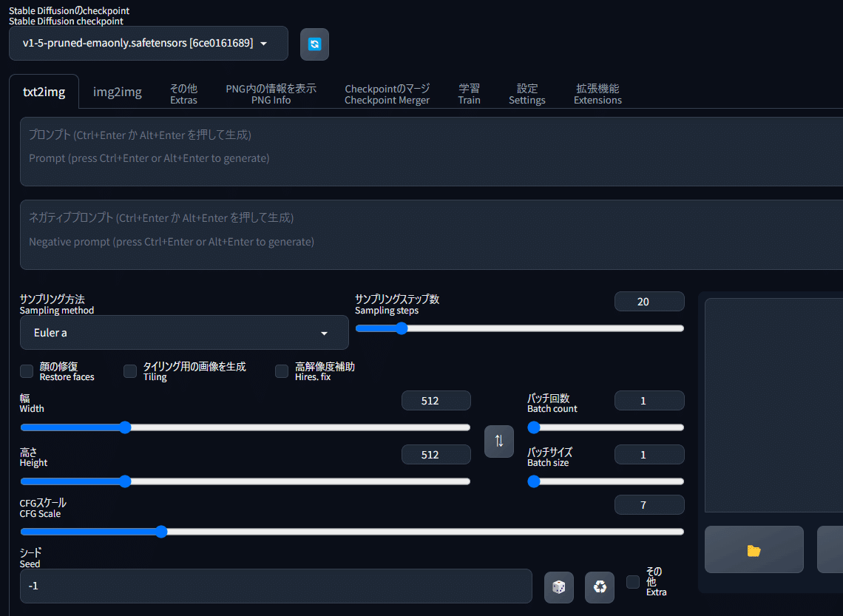Click the dice random seed icon

coord(558,587)
